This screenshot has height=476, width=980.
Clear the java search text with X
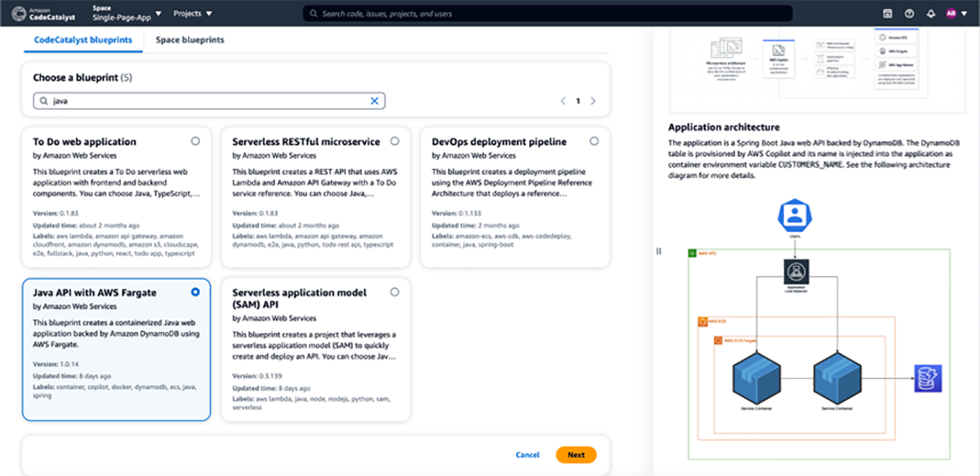tap(375, 101)
